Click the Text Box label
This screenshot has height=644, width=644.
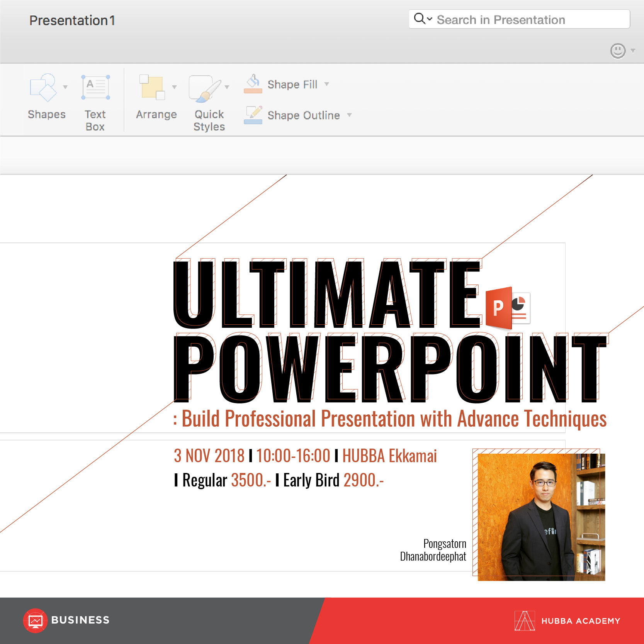click(x=95, y=120)
